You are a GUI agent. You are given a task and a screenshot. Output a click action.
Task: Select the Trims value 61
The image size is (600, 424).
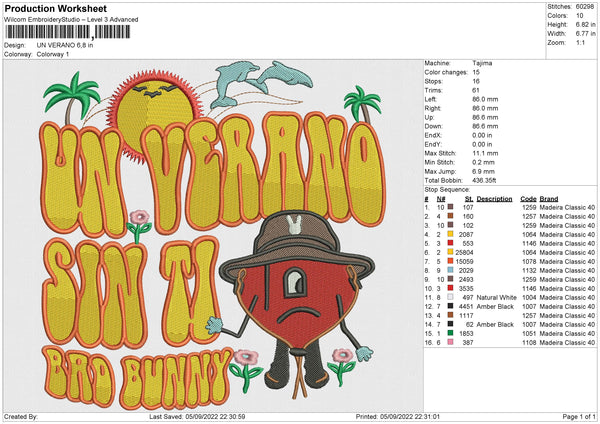pyautogui.click(x=476, y=90)
